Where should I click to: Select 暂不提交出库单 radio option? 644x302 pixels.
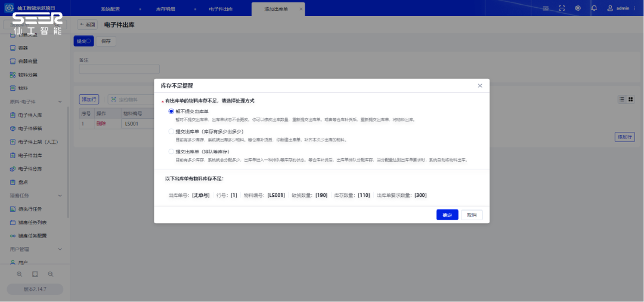click(172, 111)
